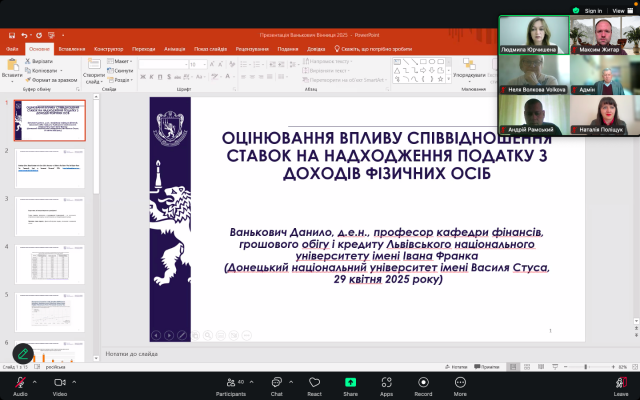
Task: Start camera with the Video button
Action: [x=59, y=382]
